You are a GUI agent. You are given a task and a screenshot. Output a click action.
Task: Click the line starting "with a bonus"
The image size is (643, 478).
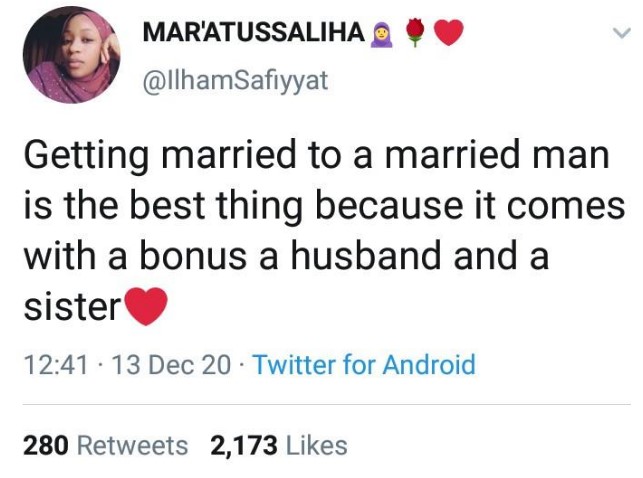click(x=286, y=256)
